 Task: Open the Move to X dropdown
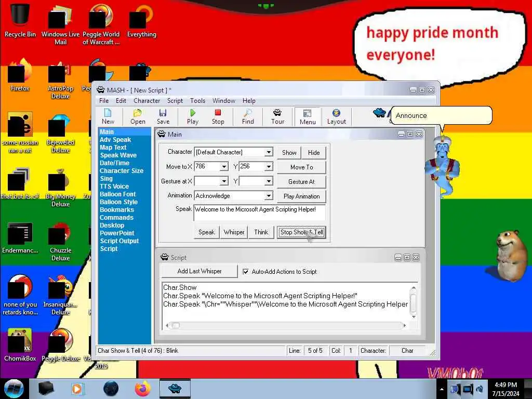224,167
